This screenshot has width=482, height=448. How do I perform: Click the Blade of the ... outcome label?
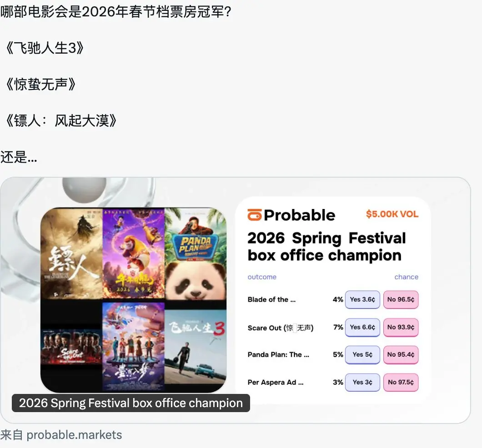272,300
